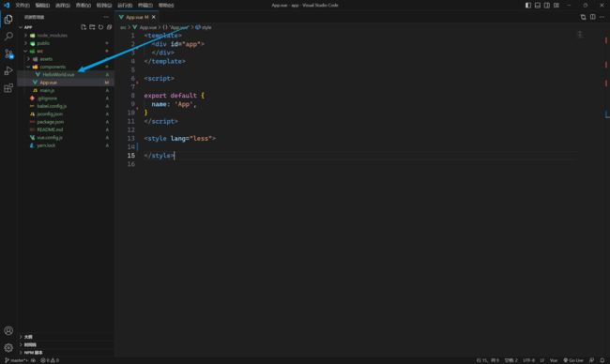Open errors and warnings count in status bar
This screenshot has width=610, height=364.
click(50, 360)
